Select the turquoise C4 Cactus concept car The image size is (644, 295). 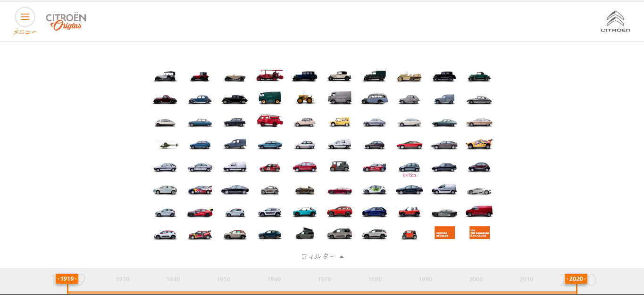[x=304, y=212]
